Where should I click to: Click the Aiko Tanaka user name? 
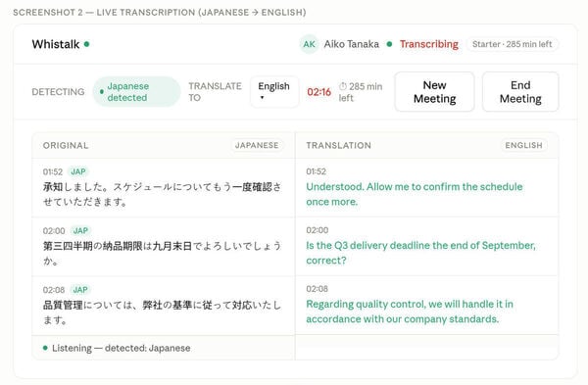[x=352, y=44]
